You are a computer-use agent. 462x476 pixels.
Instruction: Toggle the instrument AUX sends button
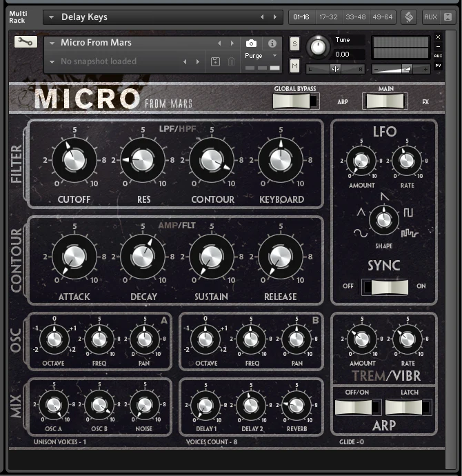tap(438, 56)
